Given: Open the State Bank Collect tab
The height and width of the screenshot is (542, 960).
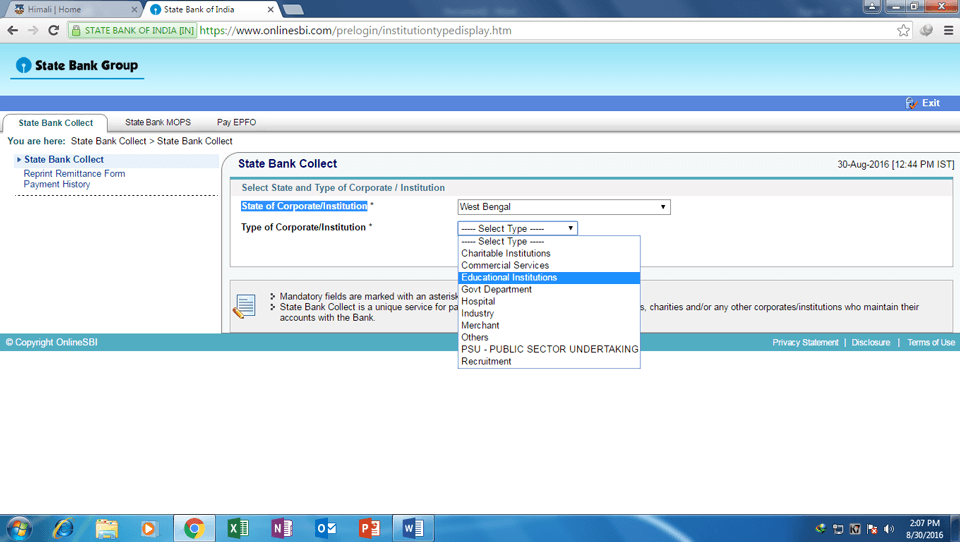Looking at the screenshot, I should tap(56, 122).
